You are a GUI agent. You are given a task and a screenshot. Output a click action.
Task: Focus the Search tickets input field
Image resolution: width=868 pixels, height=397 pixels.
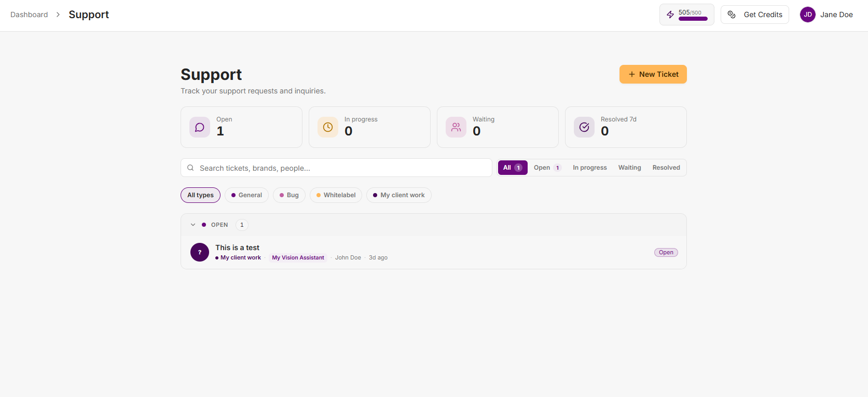coord(336,168)
